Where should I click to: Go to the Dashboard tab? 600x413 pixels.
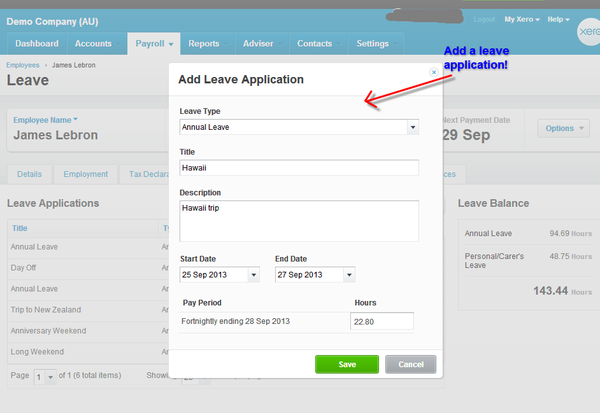pos(37,44)
